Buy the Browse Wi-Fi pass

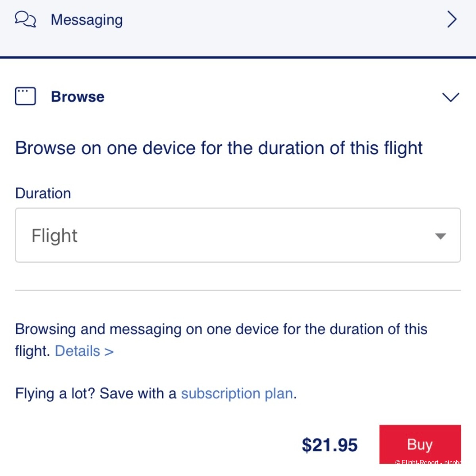click(x=420, y=444)
